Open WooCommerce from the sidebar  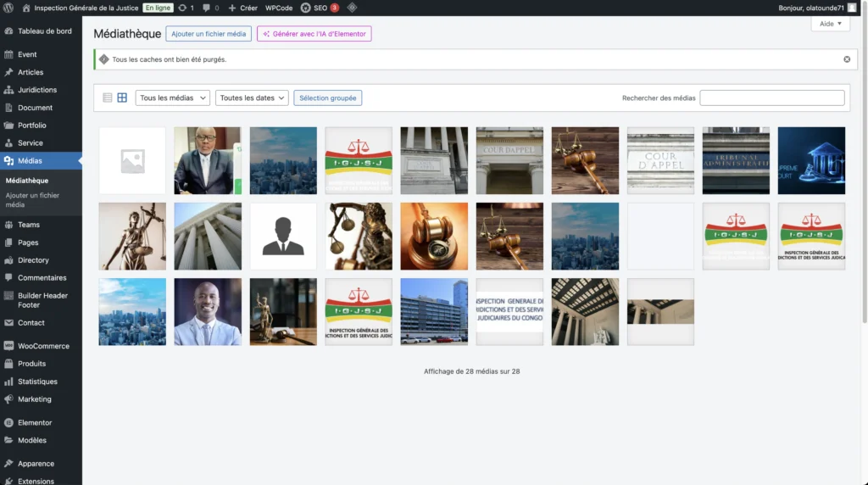[42, 346]
